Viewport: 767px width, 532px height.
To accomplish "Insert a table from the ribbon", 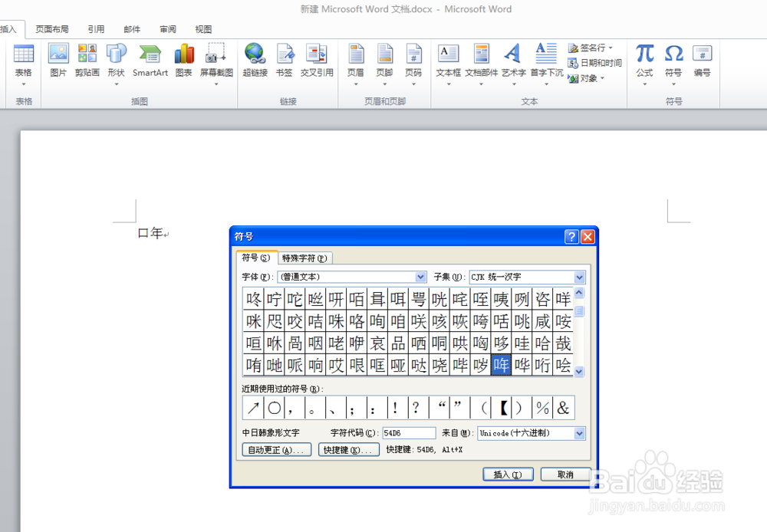I will coord(23,61).
